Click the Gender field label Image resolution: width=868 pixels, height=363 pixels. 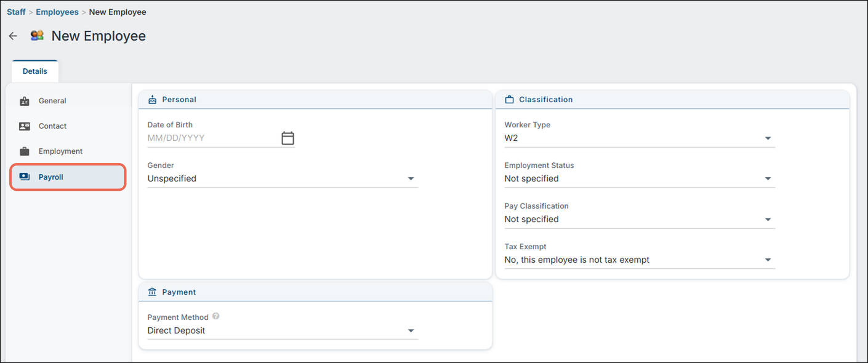tap(161, 166)
